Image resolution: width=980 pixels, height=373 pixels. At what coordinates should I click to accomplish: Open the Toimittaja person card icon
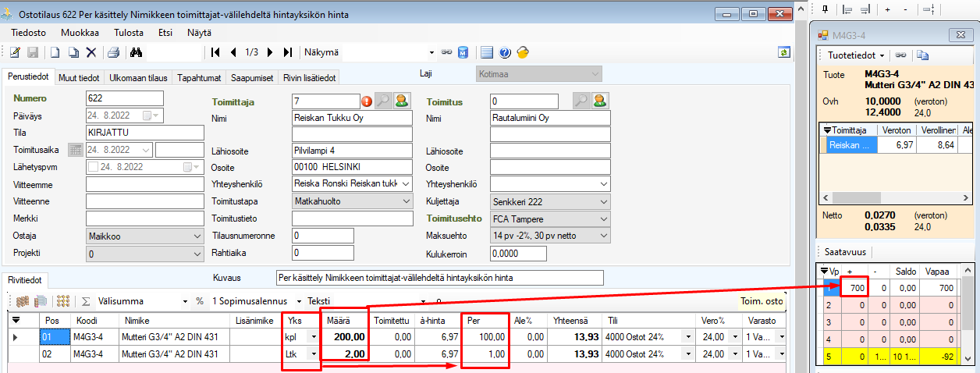(x=403, y=101)
